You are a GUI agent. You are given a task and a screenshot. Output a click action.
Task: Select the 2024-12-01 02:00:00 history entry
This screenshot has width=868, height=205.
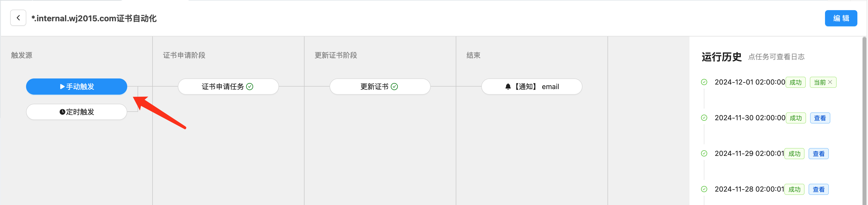click(750, 82)
